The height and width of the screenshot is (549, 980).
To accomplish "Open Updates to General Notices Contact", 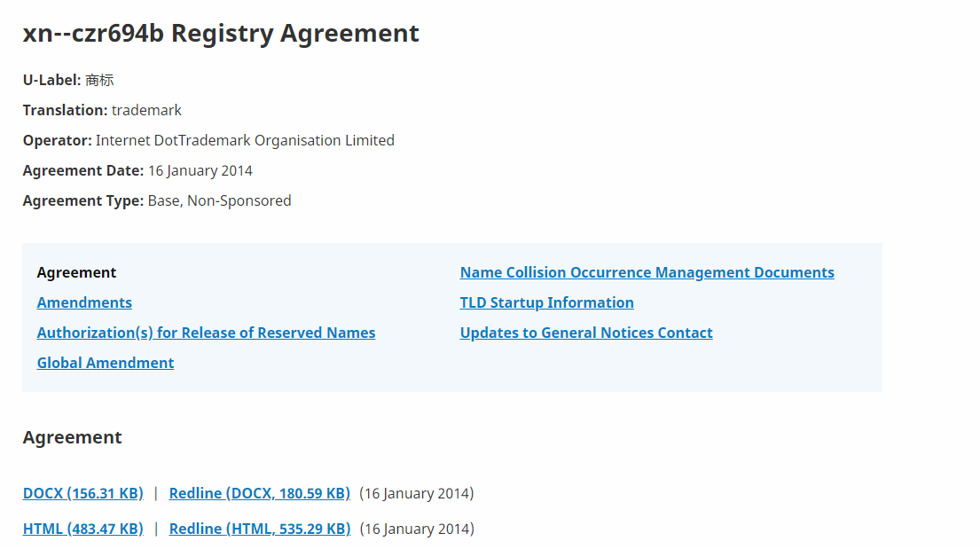I will pyautogui.click(x=586, y=333).
